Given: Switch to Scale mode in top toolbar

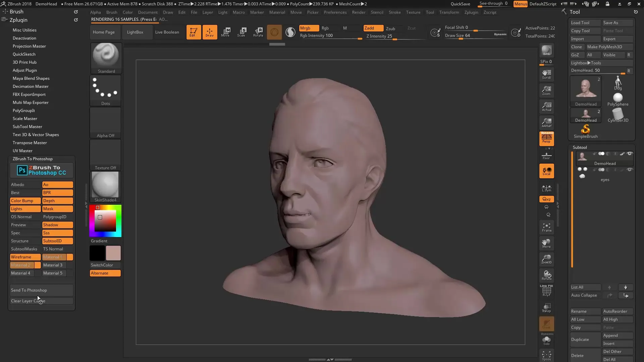Looking at the screenshot, I should pos(242,32).
